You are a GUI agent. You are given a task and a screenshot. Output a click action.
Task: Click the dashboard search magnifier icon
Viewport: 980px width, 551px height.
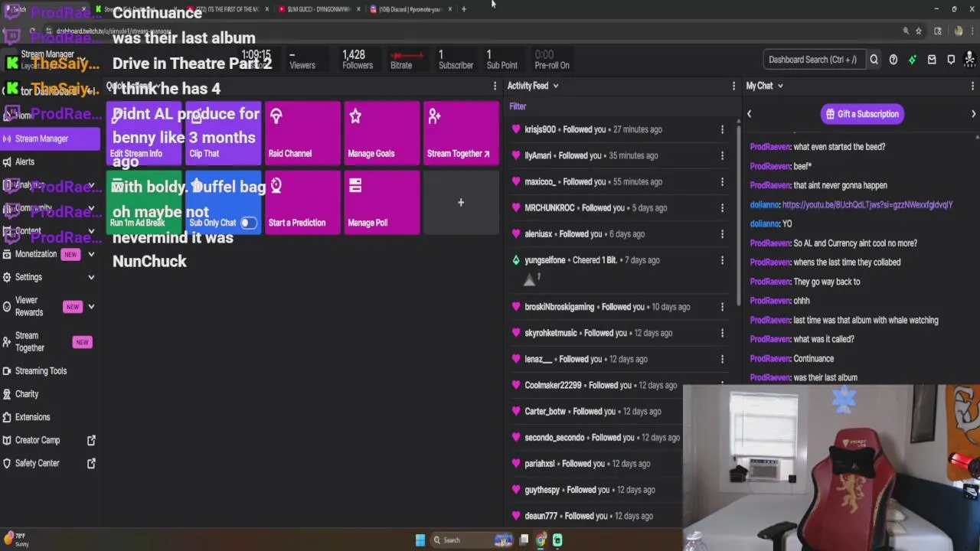tap(874, 60)
